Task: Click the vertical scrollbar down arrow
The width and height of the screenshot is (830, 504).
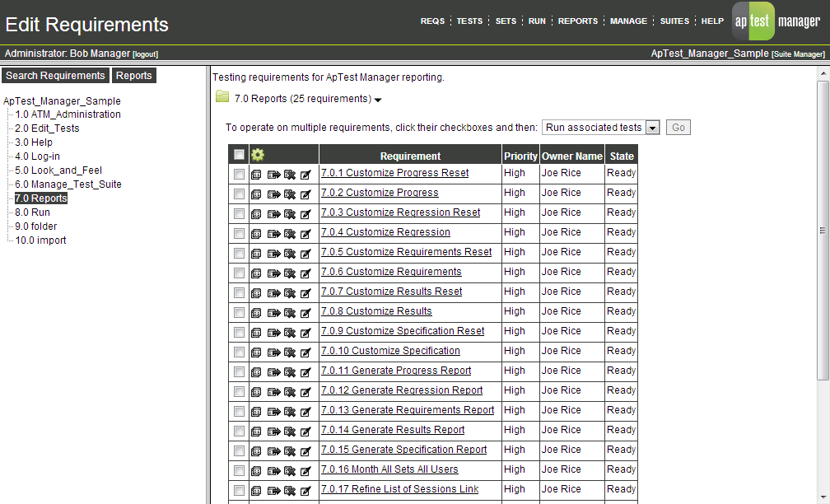Action: pos(823,497)
